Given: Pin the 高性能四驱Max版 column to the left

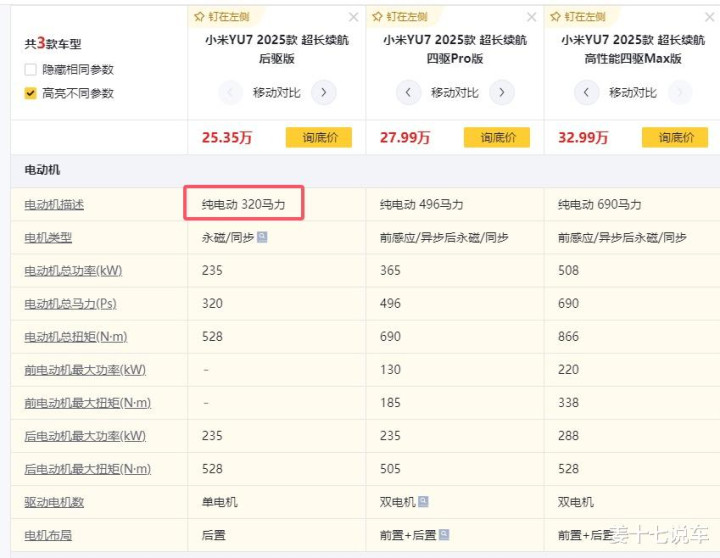Looking at the screenshot, I should (578, 17).
